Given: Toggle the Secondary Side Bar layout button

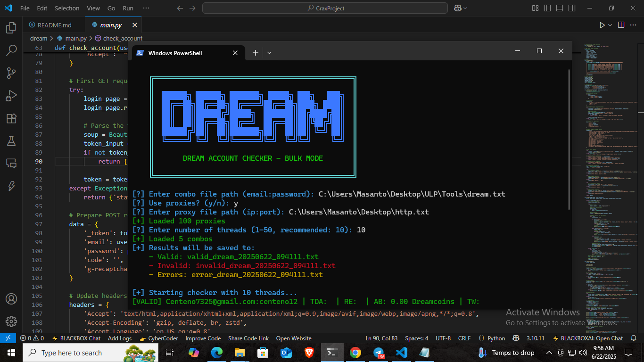Looking at the screenshot, I should click(571, 8).
